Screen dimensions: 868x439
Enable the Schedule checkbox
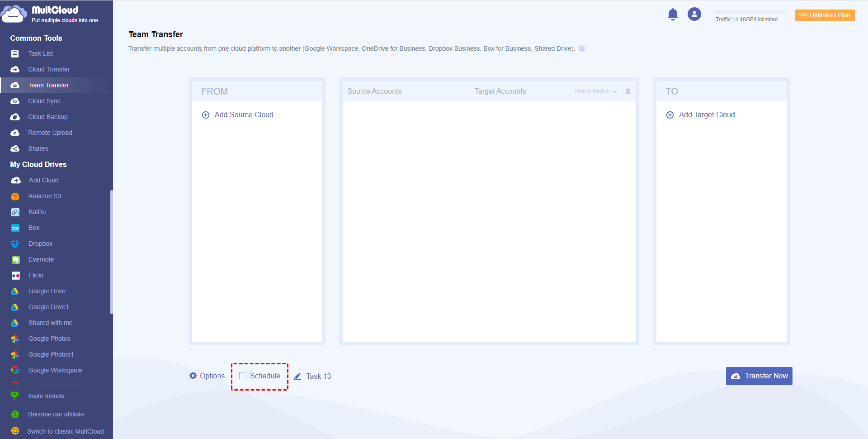tap(243, 376)
